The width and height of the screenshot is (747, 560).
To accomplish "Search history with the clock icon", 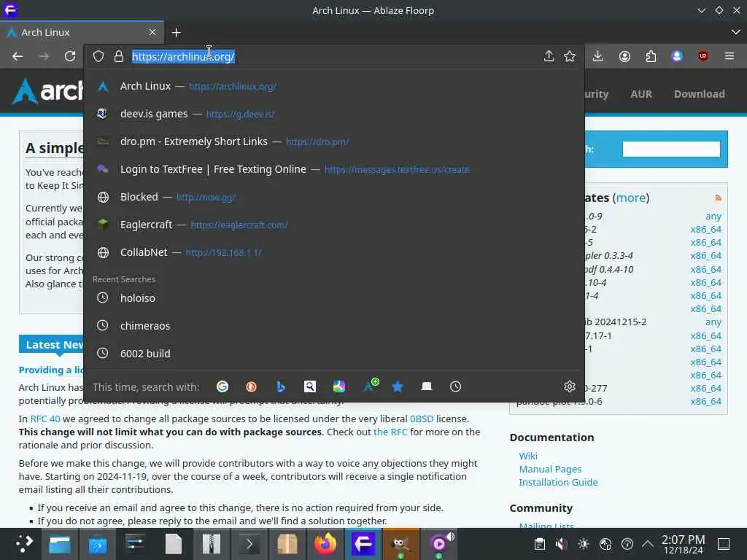I will tap(456, 386).
